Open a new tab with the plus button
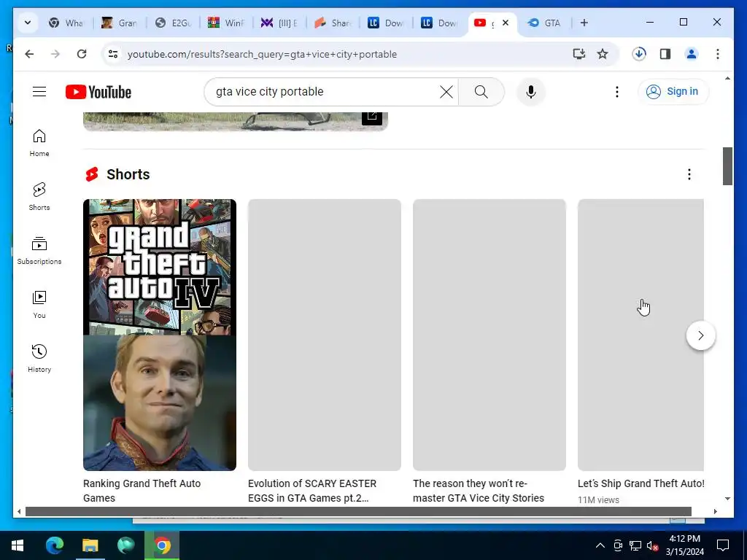This screenshot has height=560, width=747. pos(584,23)
